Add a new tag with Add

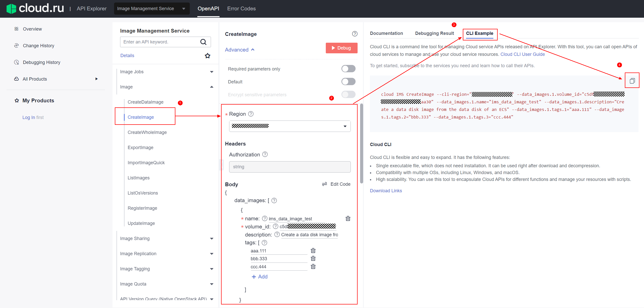[260, 277]
